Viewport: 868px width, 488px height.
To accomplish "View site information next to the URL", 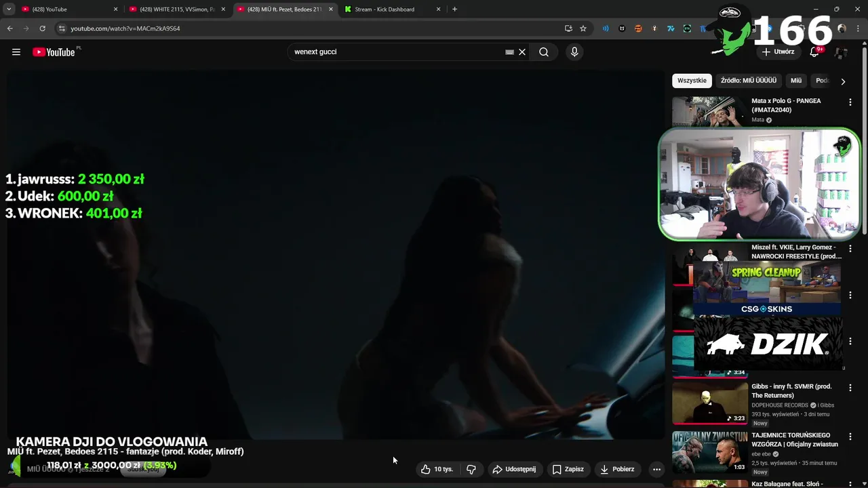I will pos(62,28).
